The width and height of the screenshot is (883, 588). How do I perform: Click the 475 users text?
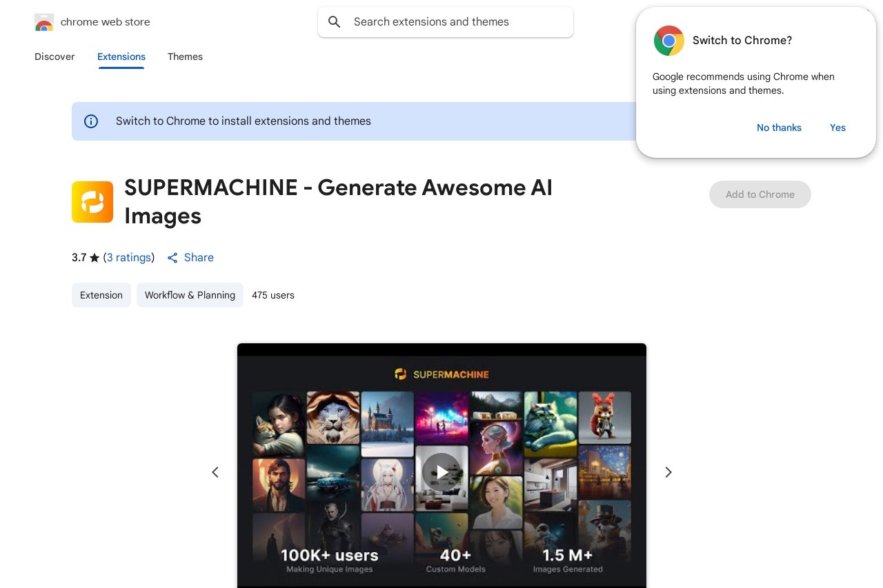pyautogui.click(x=273, y=295)
